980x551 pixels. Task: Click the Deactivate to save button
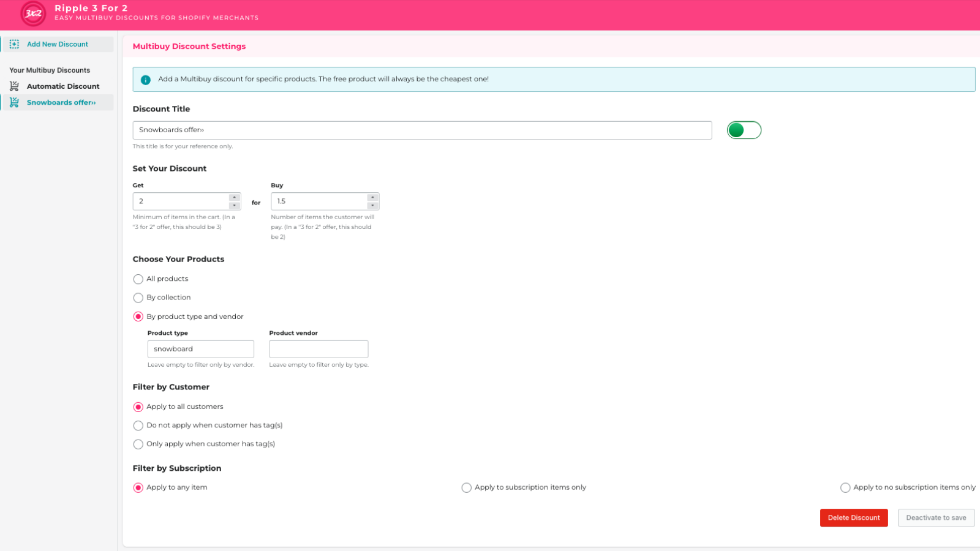pyautogui.click(x=936, y=517)
